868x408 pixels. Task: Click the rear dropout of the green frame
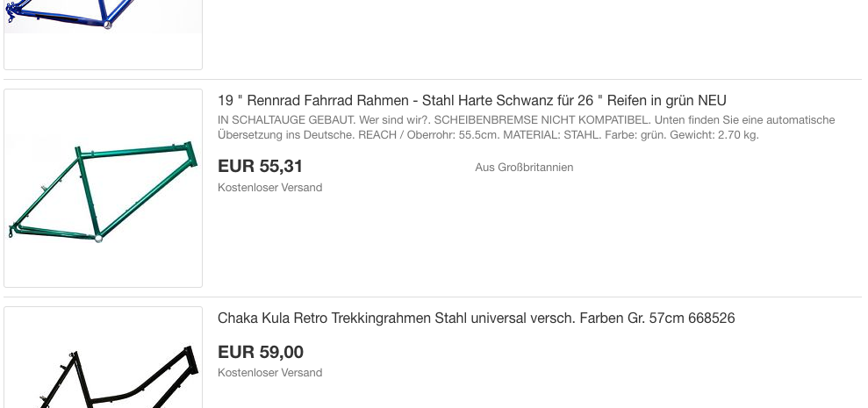(x=13, y=233)
